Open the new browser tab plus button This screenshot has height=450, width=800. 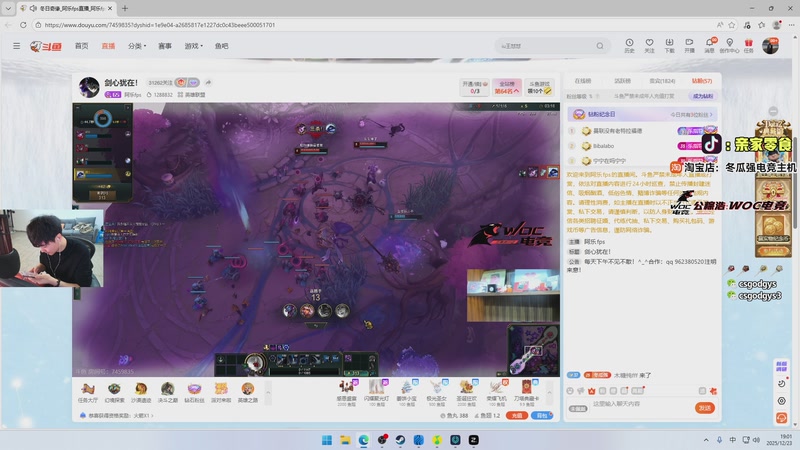(x=125, y=8)
